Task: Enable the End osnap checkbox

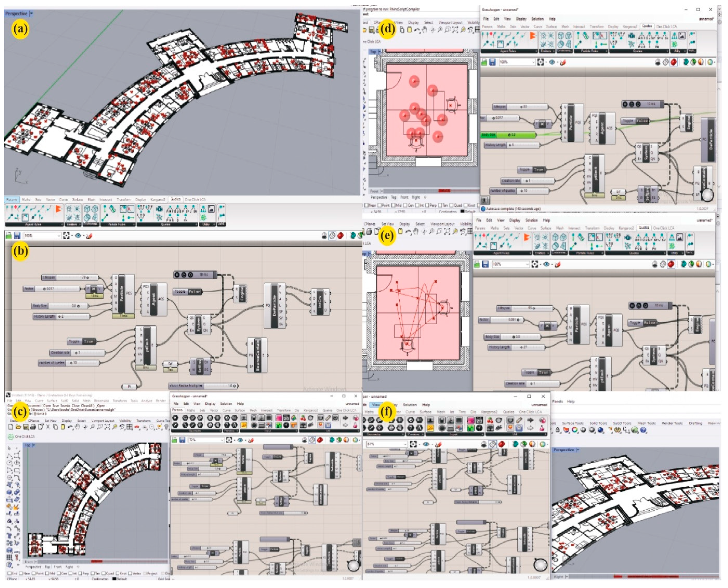Action: point(10,573)
